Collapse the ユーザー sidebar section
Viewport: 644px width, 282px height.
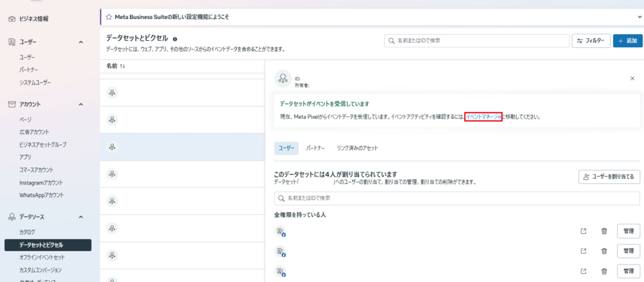[x=80, y=42]
